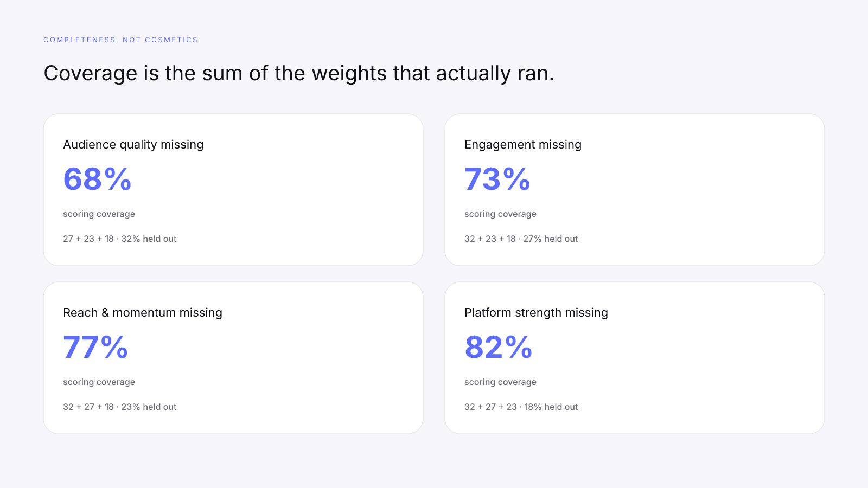Click '32 + 27 + 23 · 18% held out'
Screen dimensions: 868x488
[521, 407]
